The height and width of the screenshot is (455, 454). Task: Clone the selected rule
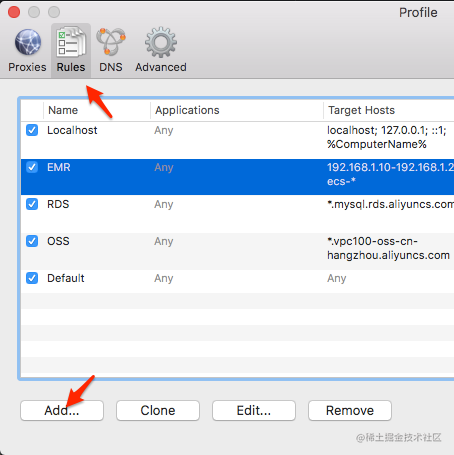coord(158,410)
